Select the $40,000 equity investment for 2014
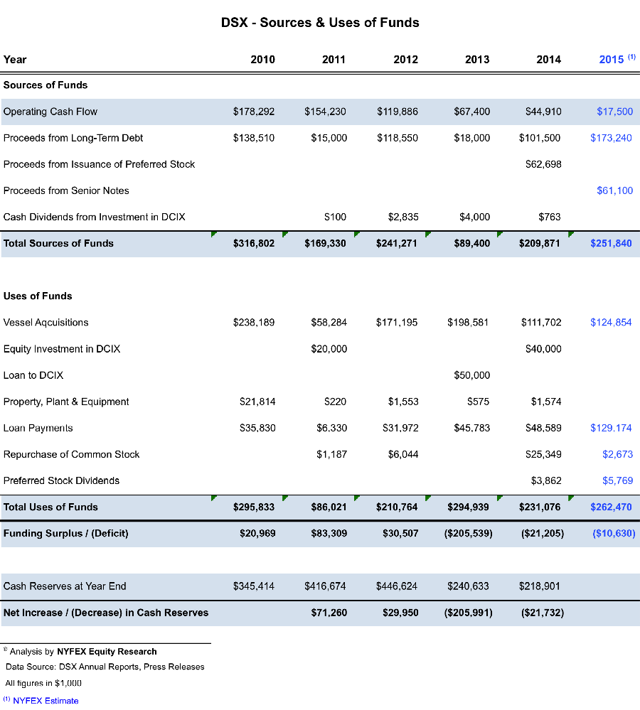 [543, 349]
